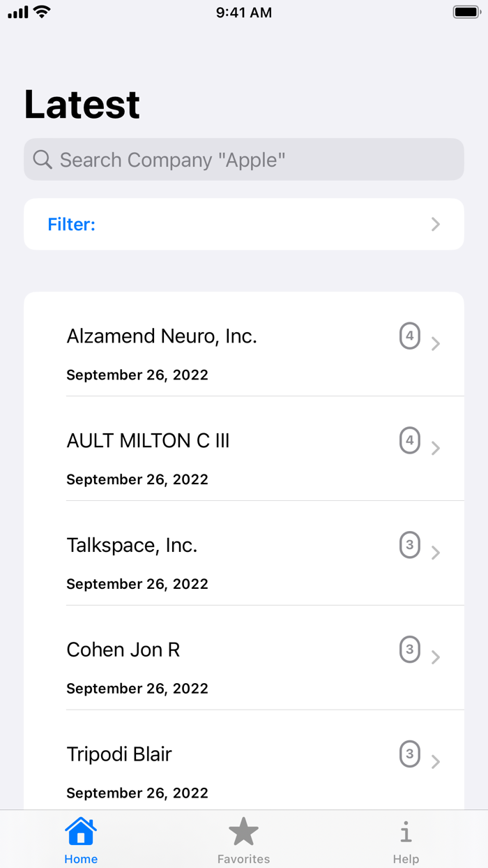Image resolution: width=488 pixels, height=868 pixels.
Task: Select the Favorites star icon
Action: [x=243, y=830]
